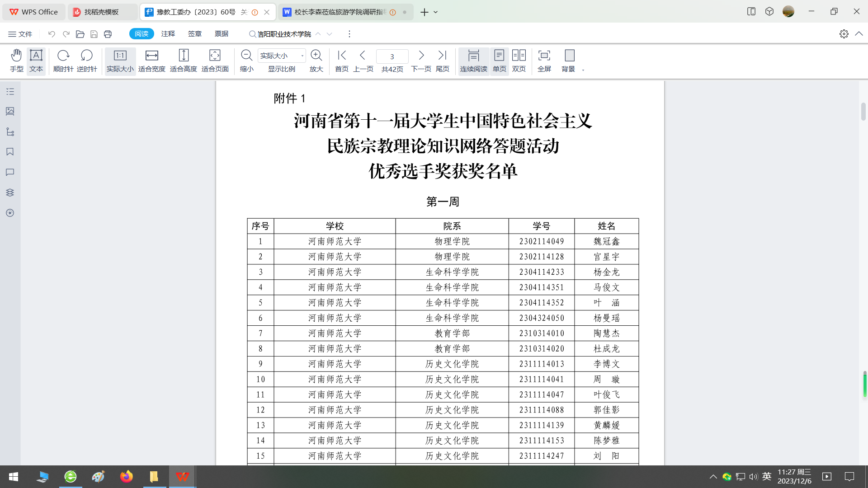
Task: Open Firefox from the taskbar
Action: point(126,477)
